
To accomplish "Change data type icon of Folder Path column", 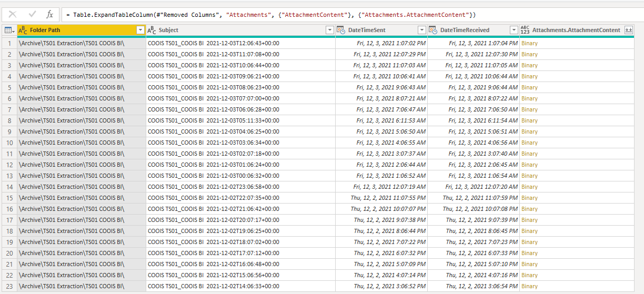I will point(23,31).
